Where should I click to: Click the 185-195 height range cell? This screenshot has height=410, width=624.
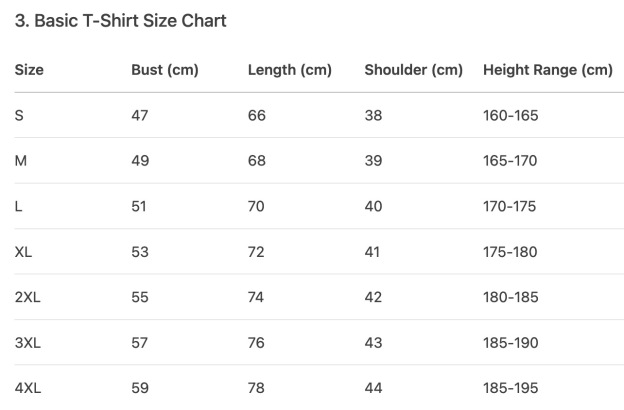[510, 388]
